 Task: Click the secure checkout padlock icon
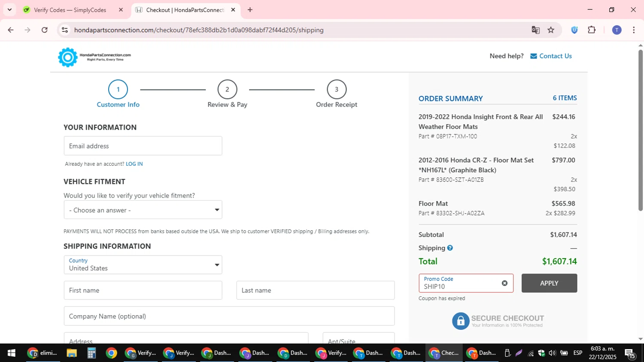pos(461,321)
